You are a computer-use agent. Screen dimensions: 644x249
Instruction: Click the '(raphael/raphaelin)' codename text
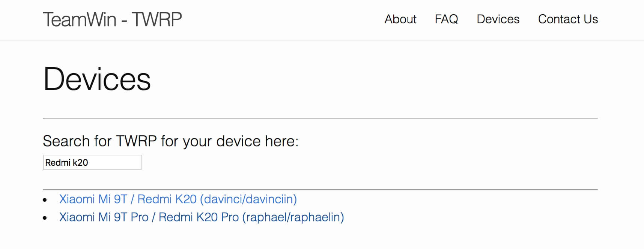coord(293,217)
